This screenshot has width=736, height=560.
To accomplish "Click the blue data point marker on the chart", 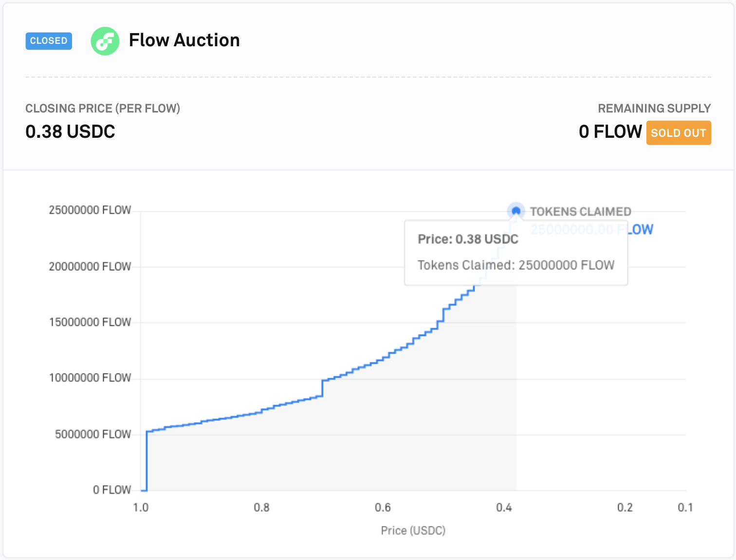I will point(516,211).
